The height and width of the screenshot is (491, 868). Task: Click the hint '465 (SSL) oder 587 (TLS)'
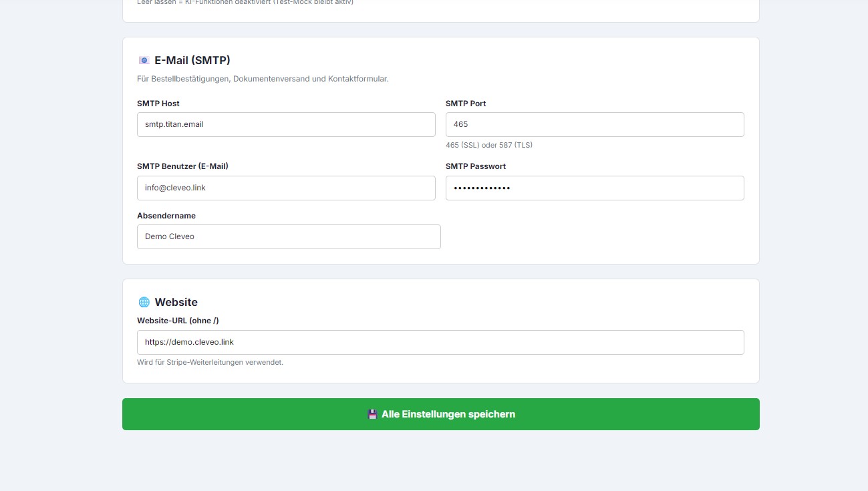pos(489,145)
